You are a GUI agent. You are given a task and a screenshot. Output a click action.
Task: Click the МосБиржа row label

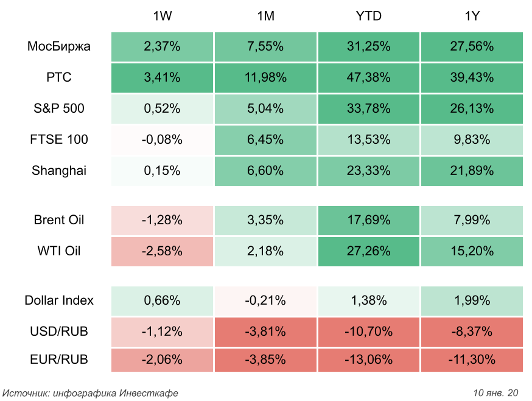[59, 46]
